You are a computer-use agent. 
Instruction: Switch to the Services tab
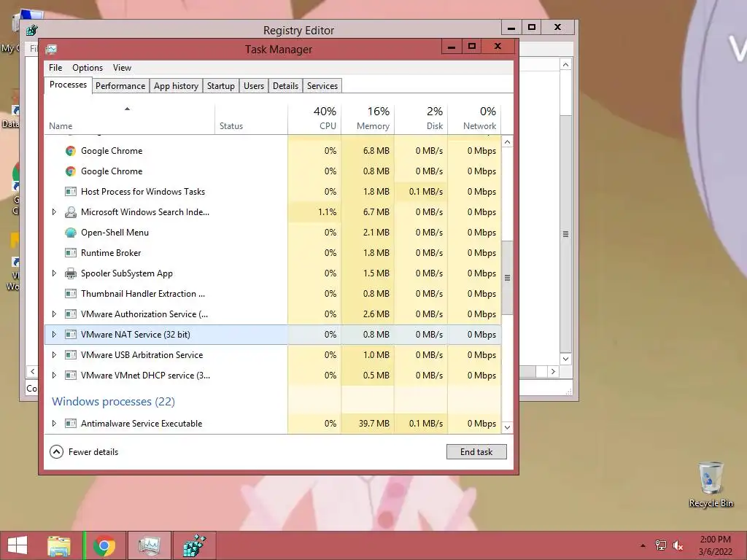click(x=322, y=86)
